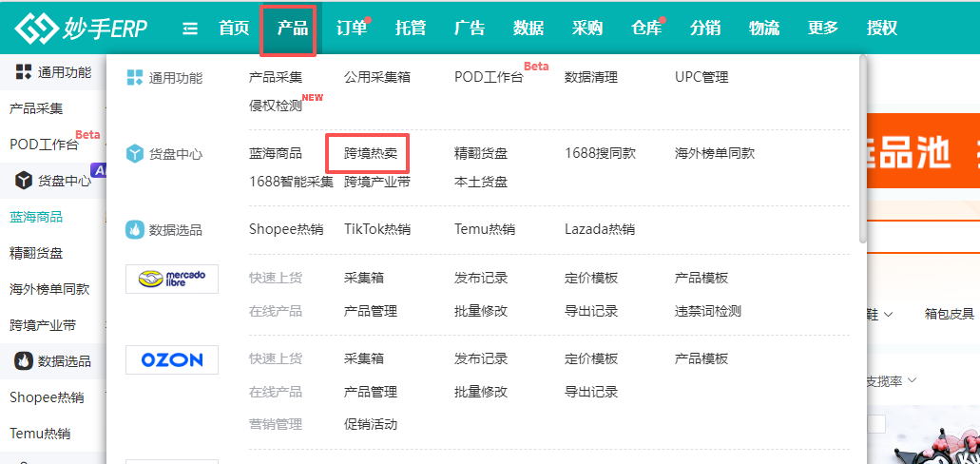The height and width of the screenshot is (464, 980).
Task: Open Mercado Libre 定价模板
Action: tap(591, 278)
